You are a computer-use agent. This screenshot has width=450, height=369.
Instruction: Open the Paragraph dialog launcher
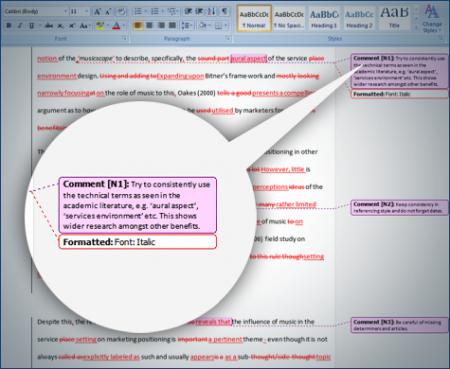pos(228,39)
